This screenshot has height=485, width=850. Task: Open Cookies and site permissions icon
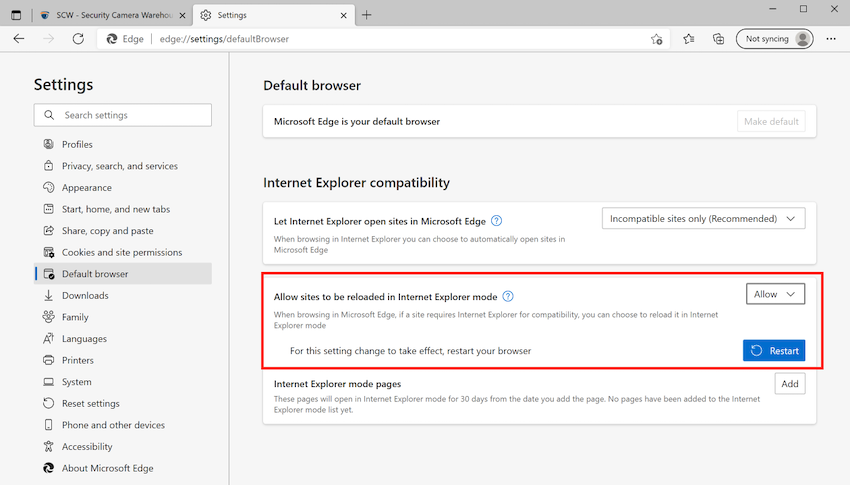coord(49,253)
